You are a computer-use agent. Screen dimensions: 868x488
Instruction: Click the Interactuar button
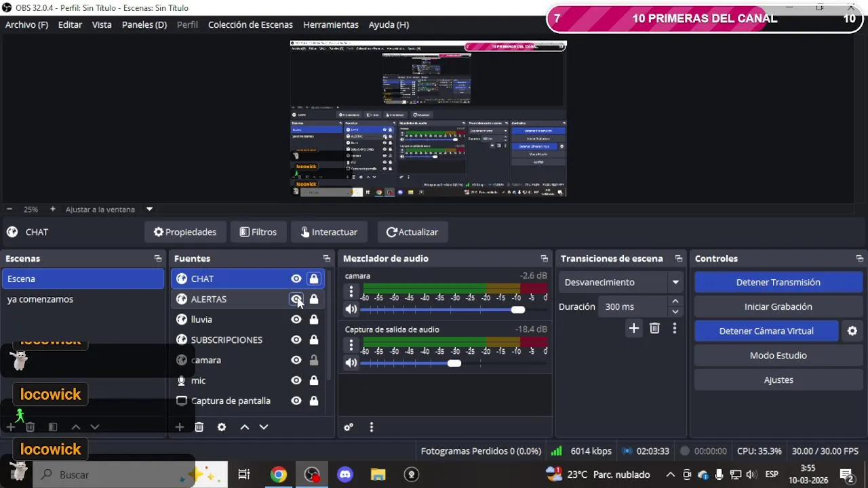pos(329,232)
